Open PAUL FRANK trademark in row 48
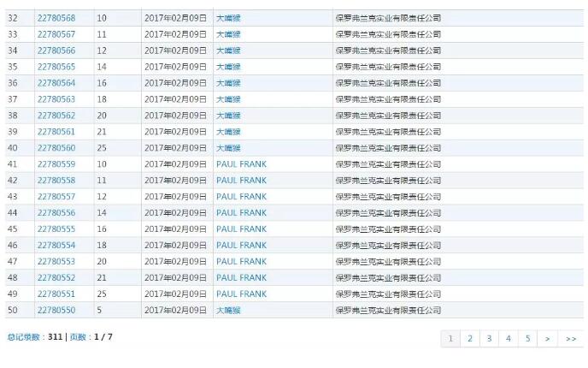Screen dimensions: 588x368 [242, 277]
